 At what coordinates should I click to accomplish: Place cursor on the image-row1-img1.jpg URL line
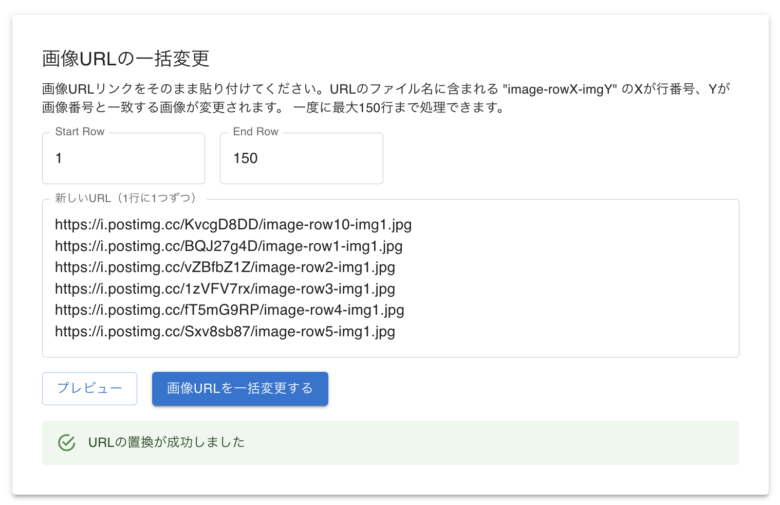[x=229, y=247]
